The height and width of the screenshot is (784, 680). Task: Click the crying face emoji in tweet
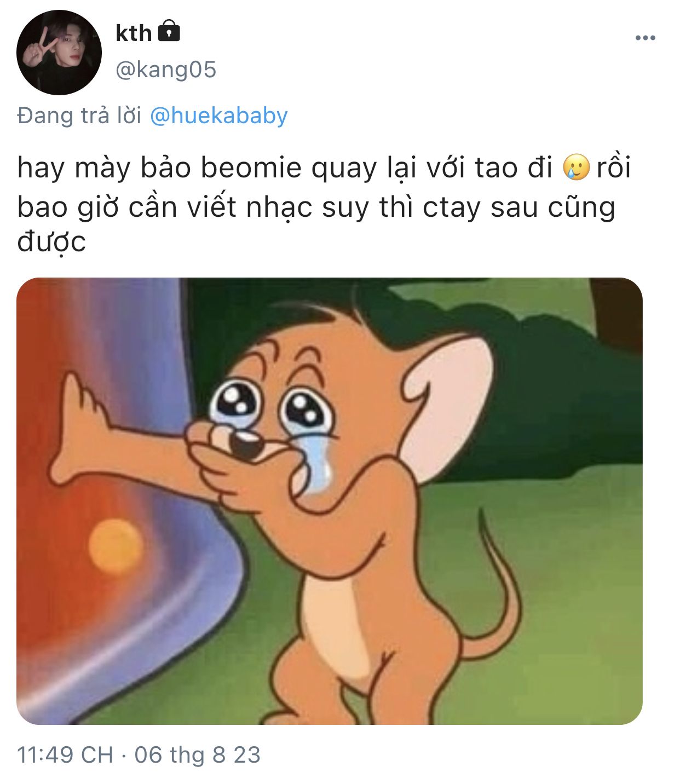coord(576,168)
